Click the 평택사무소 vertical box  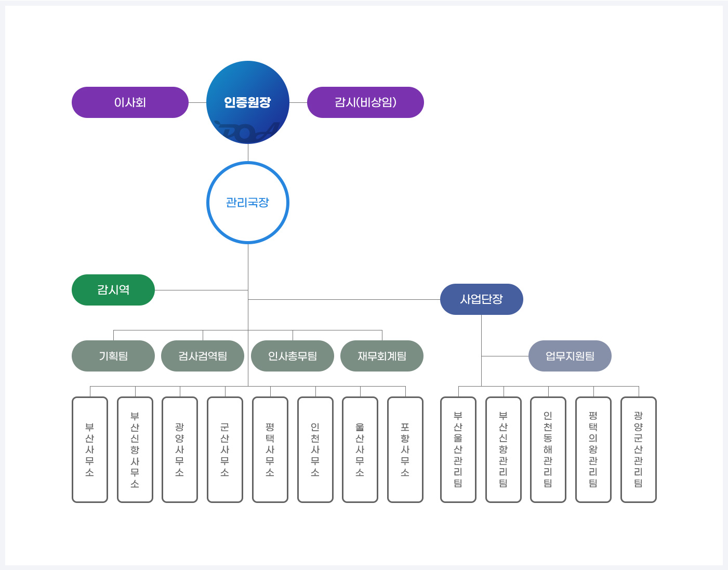coord(270,449)
